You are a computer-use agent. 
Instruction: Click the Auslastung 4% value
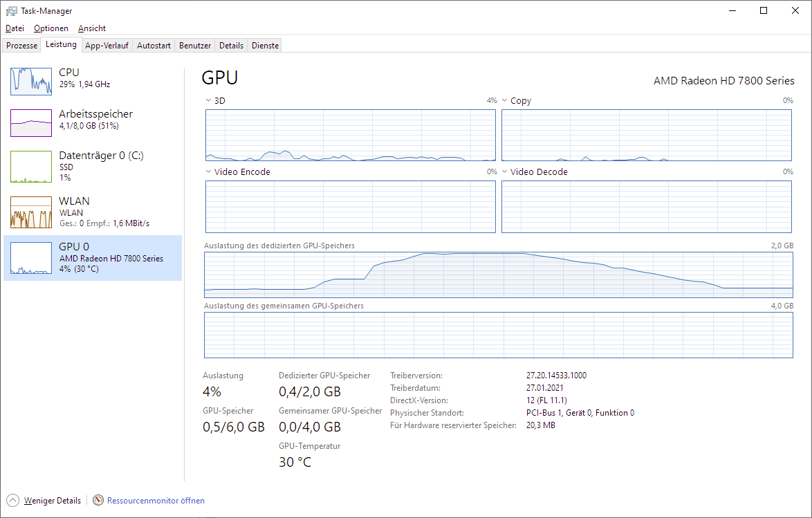(212, 391)
